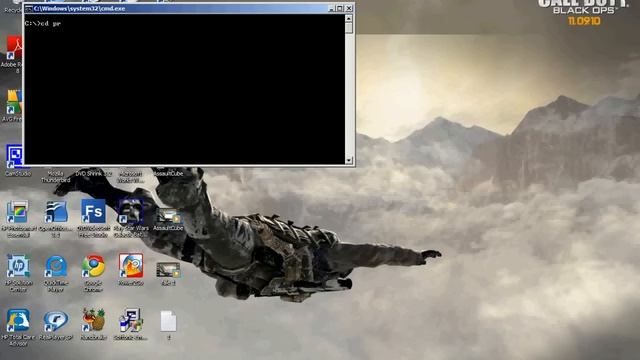Click the cmd scrollbar up arrow
Viewport: 640px width, 360px height.
click(349, 18)
